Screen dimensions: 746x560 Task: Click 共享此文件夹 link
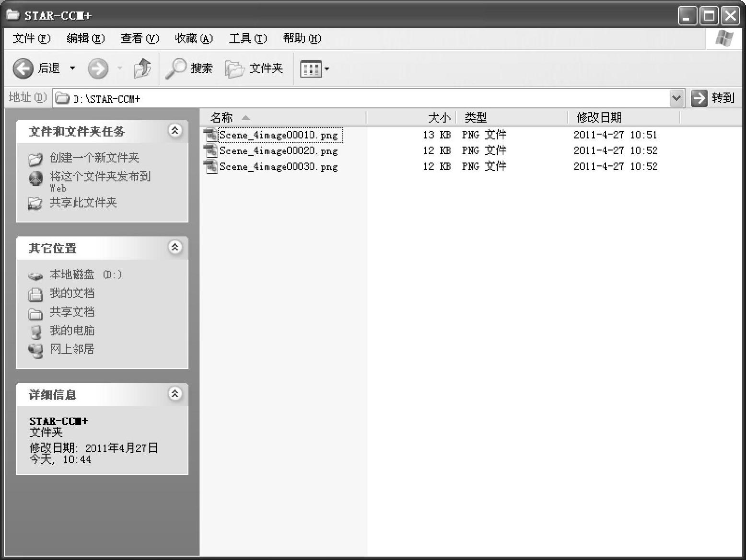click(83, 203)
